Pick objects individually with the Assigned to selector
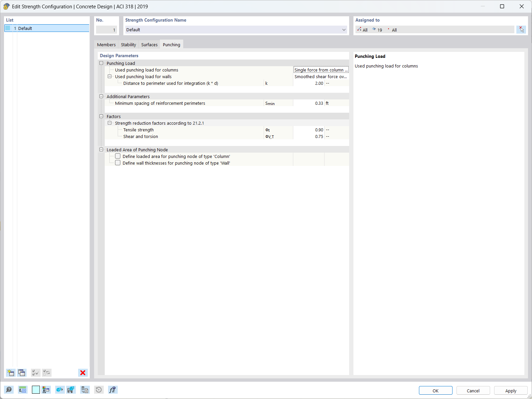This screenshot has width=532, height=399. (521, 29)
